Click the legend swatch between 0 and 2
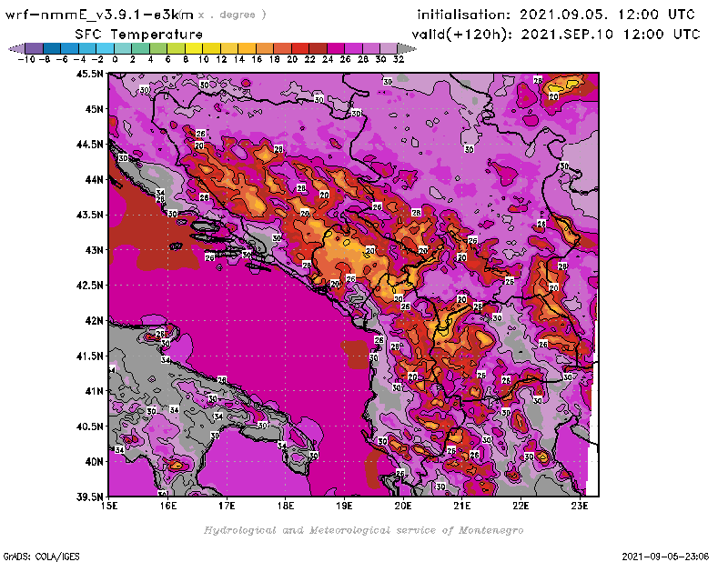 [123, 48]
